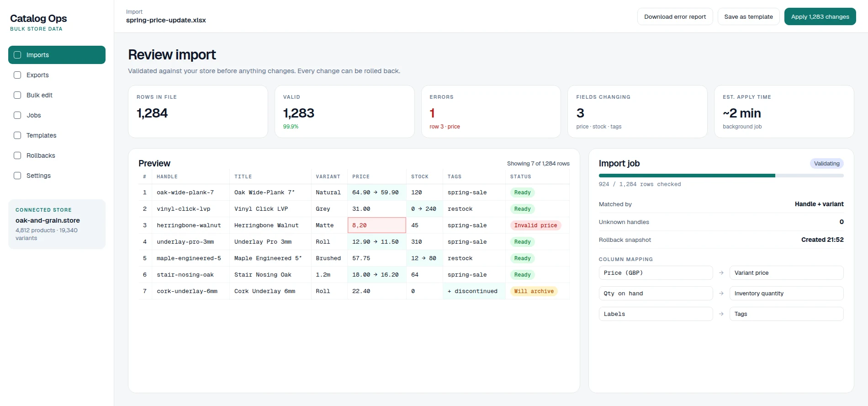Click the Bulk edit sidebar icon

coord(17,95)
